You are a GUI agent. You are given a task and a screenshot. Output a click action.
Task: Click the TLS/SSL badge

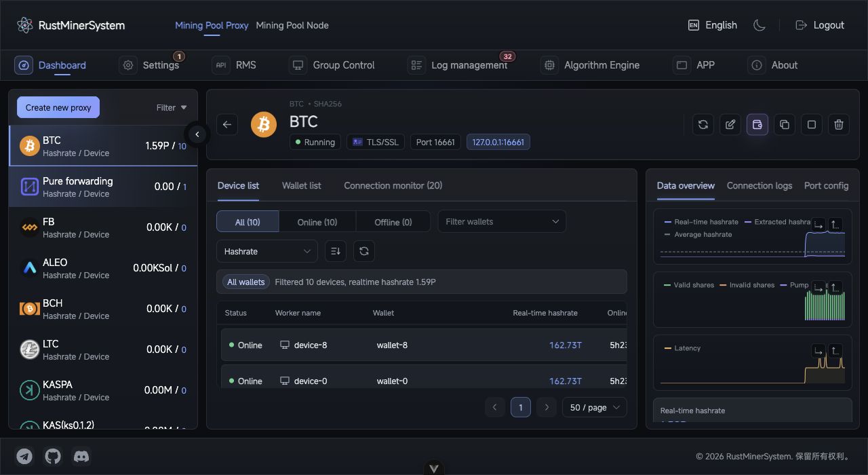[x=376, y=142]
